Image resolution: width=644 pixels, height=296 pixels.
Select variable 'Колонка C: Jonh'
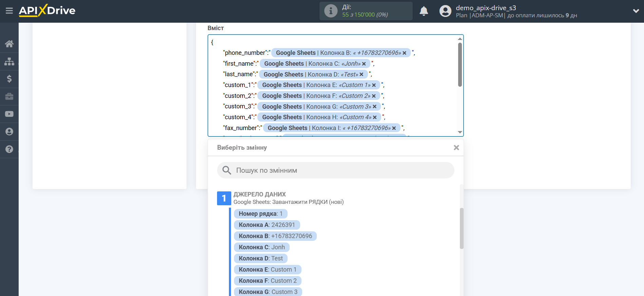pos(262,247)
